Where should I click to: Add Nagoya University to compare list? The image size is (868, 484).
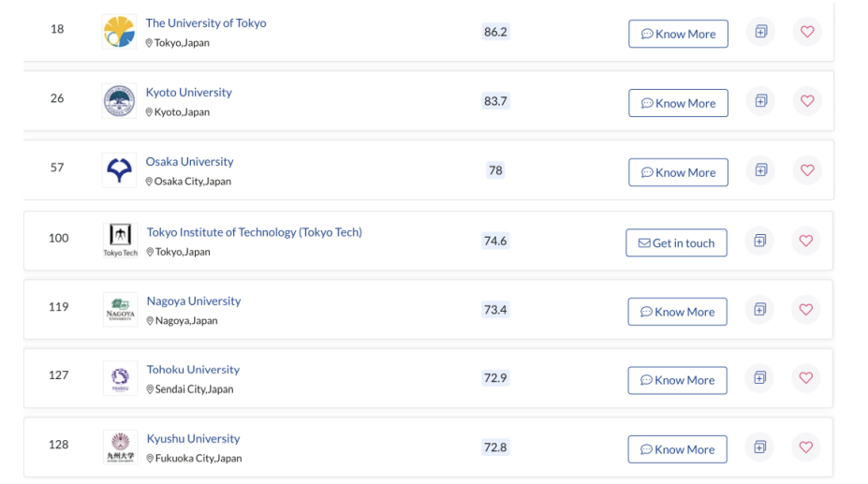coord(760,310)
